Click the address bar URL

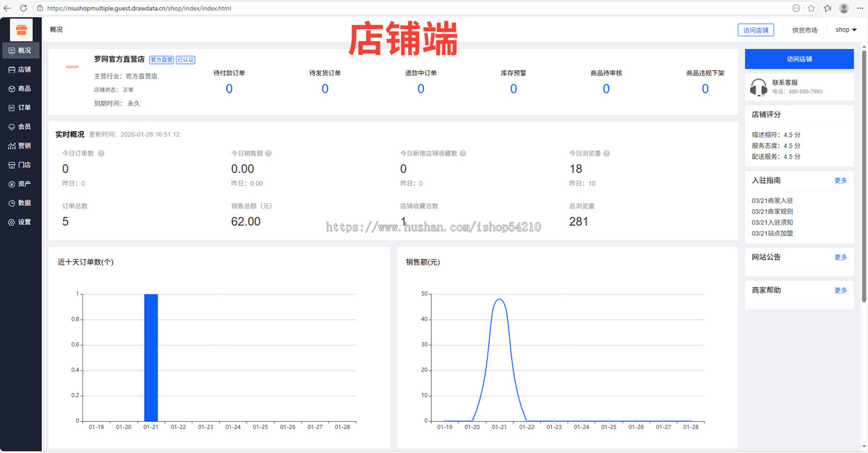coord(140,8)
